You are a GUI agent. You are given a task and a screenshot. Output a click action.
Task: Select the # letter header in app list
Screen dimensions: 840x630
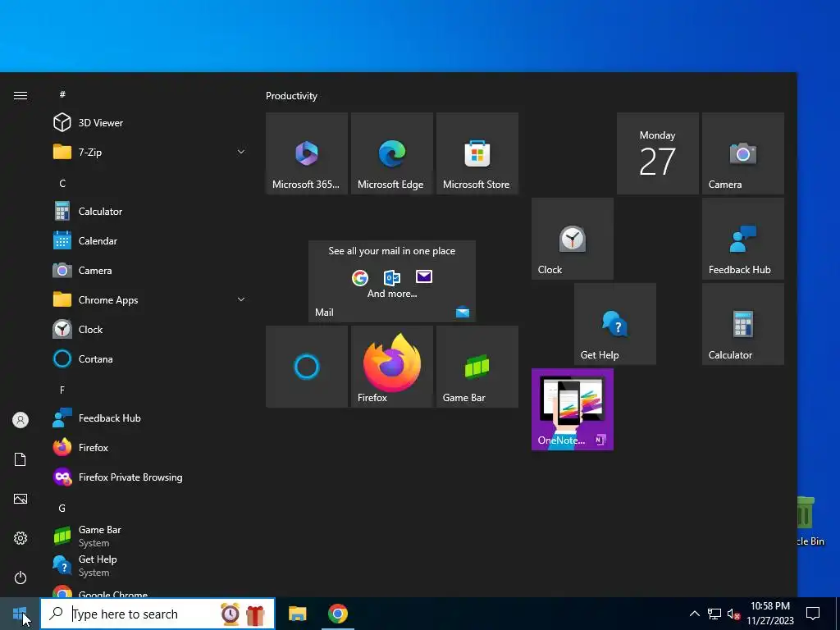(x=62, y=94)
